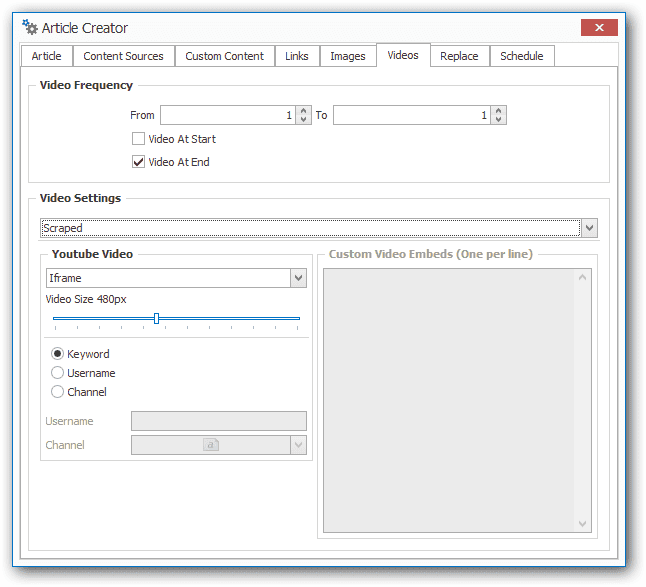
Task: Select the Channel radio button
Action: (x=57, y=392)
